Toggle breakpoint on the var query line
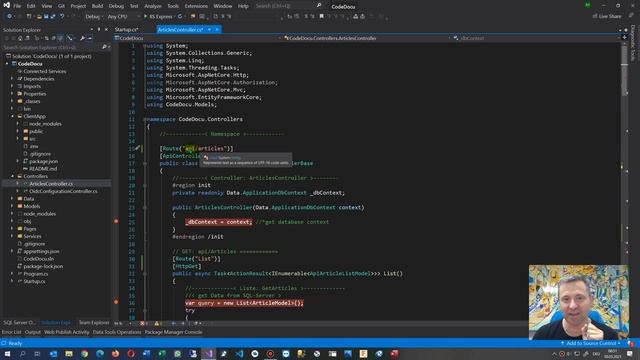The height and width of the screenshot is (360, 640). click(x=116, y=302)
